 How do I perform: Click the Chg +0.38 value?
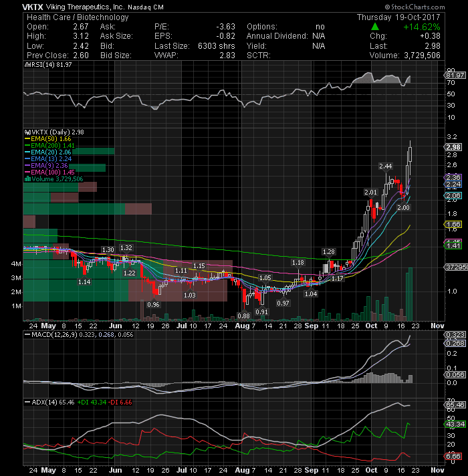click(430, 36)
